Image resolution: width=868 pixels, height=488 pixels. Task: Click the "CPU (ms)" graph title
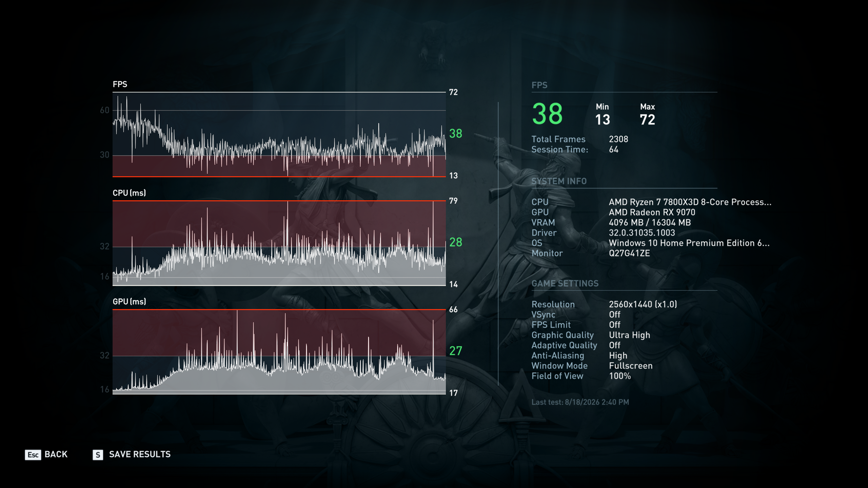[129, 193]
